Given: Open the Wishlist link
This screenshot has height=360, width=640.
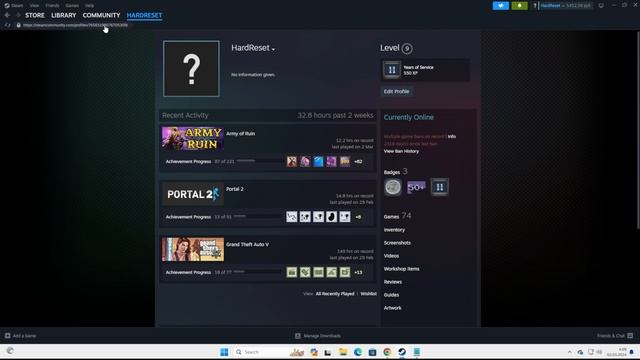Looking at the screenshot, I should pyautogui.click(x=368, y=294).
